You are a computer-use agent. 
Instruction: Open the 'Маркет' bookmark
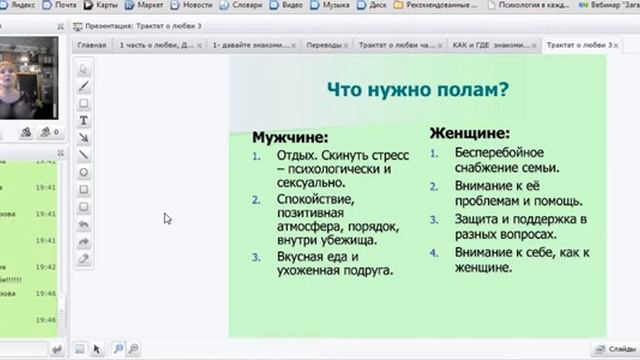(x=144, y=5)
